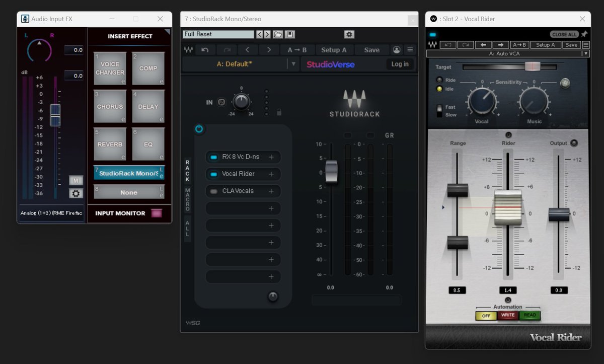Toggle the Vocal Rider Fast/Slow switch
Image resolution: width=604 pixels, height=364 pixels.
(x=439, y=111)
